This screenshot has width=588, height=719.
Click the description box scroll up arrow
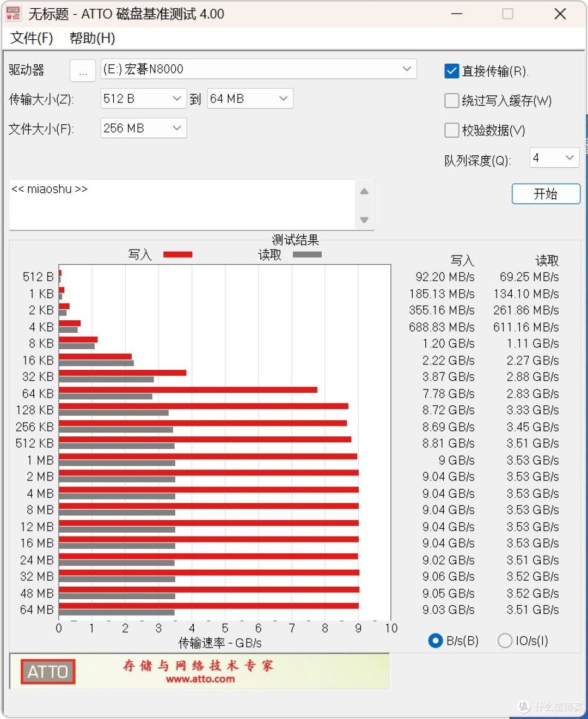point(364,191)
